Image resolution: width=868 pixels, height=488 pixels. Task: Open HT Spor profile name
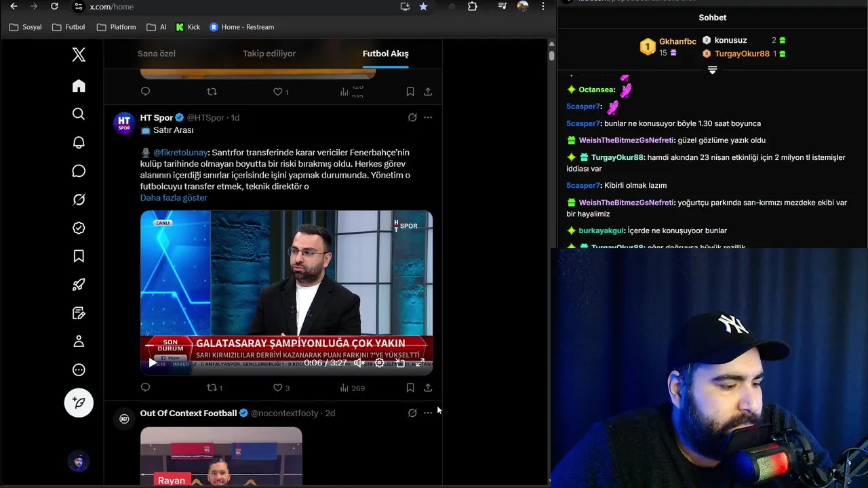pyautogui.click(x=157, y=117)
